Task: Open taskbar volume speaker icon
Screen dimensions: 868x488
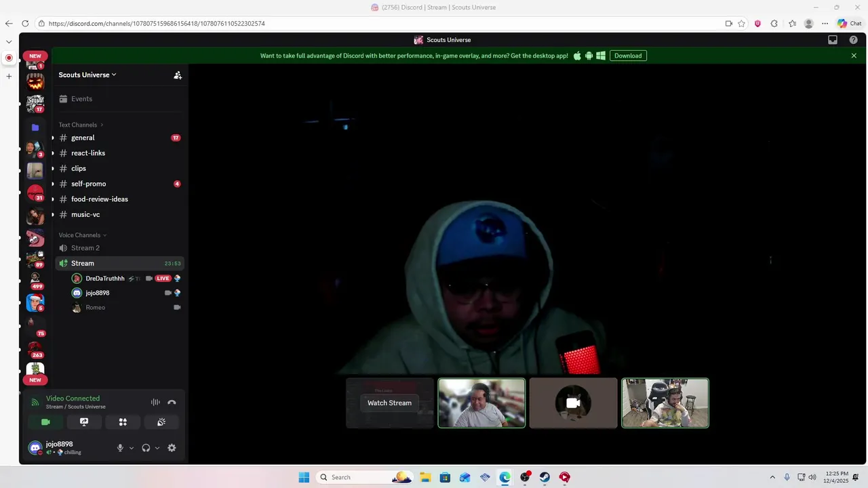Action: [x=812, y=477]
